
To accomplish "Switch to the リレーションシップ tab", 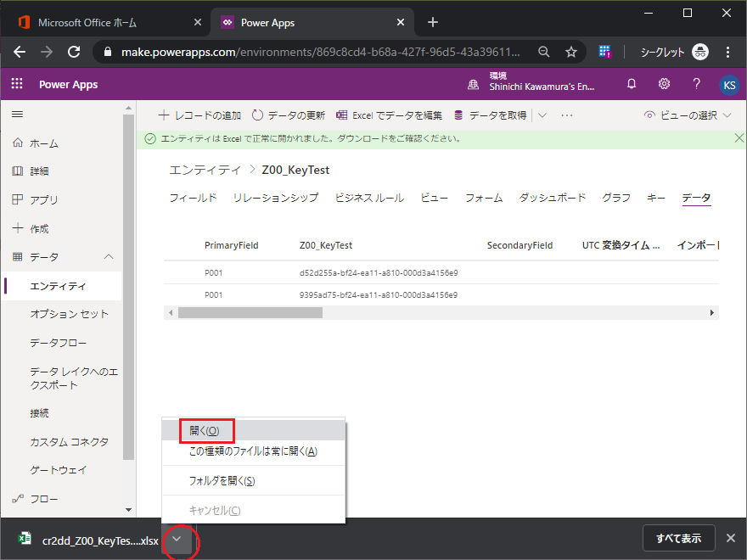I will (276, 198).
